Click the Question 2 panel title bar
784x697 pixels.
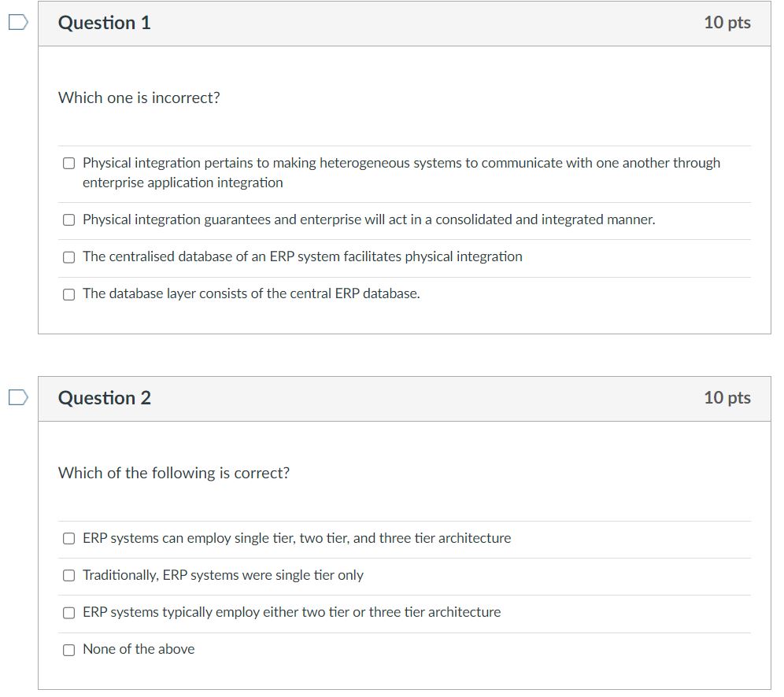click(394, 398)
